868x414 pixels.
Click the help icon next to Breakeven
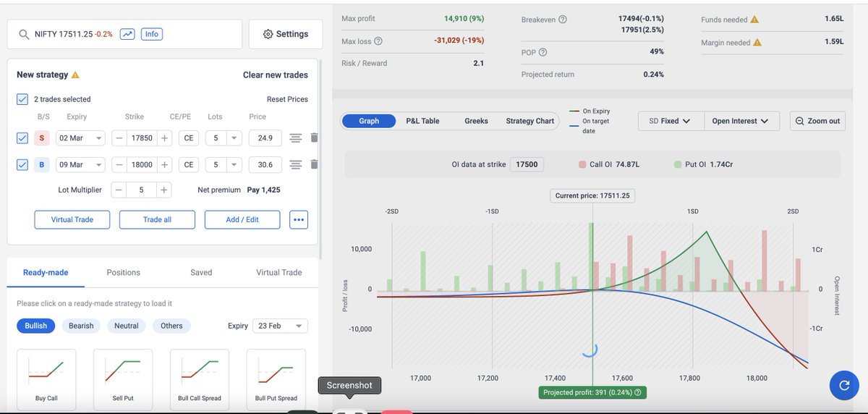tap(563, 20)
